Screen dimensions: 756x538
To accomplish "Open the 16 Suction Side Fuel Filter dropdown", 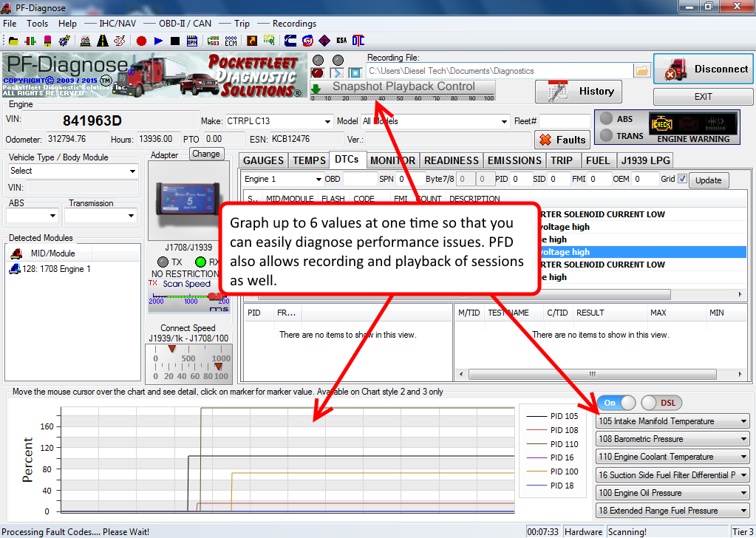I will [x=672, y=475].
